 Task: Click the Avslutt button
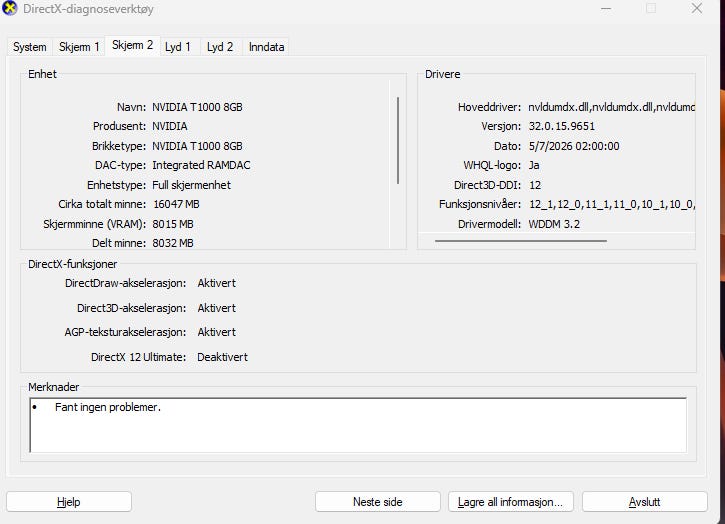(x=645, y=502)
